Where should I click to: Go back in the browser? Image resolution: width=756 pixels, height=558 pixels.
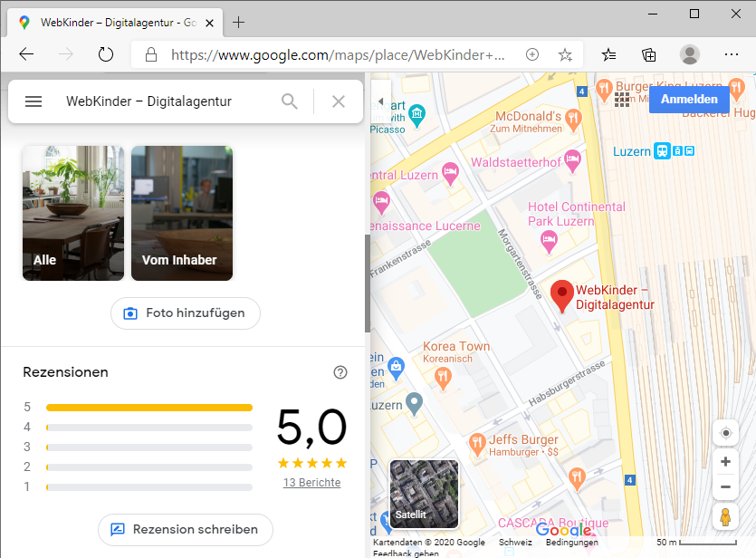coord(26,54)
